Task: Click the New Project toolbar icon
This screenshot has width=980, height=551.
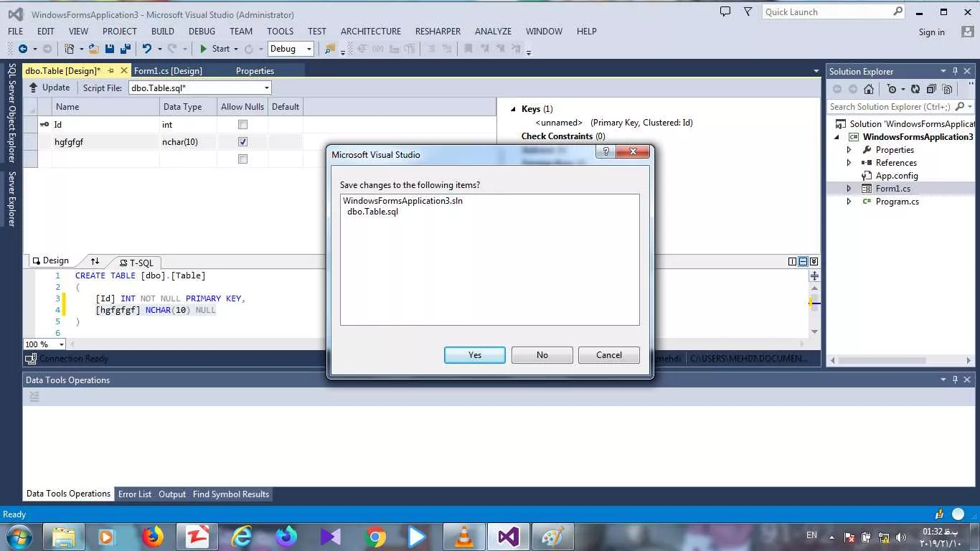Action: [70, 49]
